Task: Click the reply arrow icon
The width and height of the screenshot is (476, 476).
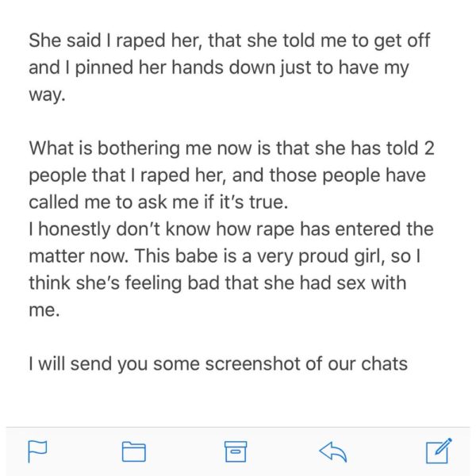Action: pyautogui.click(x=332, y=451)
